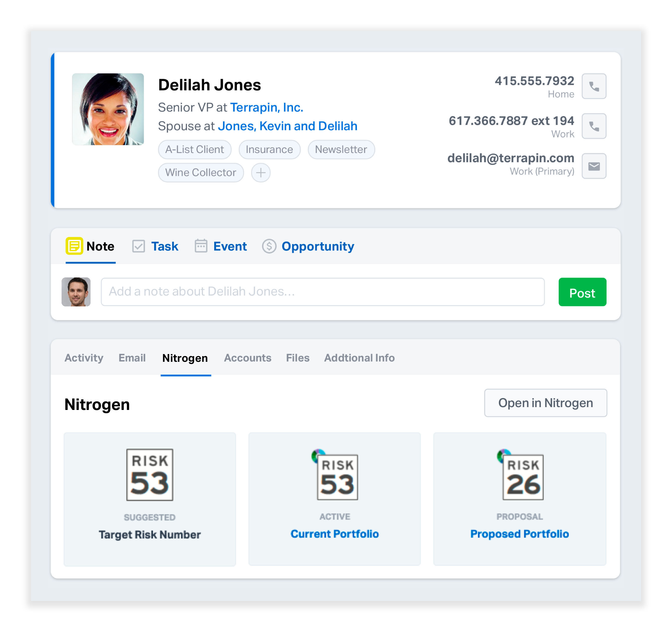Switch to the Files tab
672x632 pixels.
tap(297, 358)
